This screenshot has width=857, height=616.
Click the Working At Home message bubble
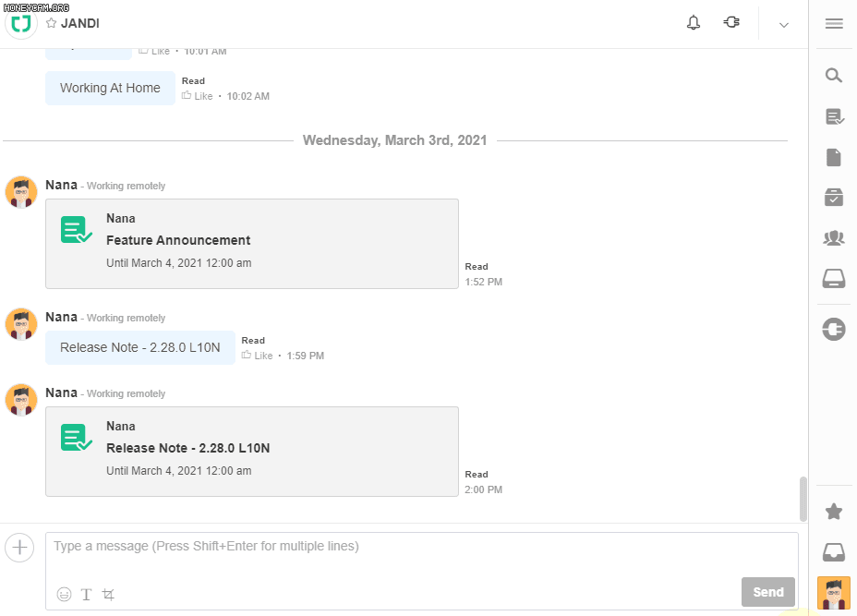[x=111, y=88]
